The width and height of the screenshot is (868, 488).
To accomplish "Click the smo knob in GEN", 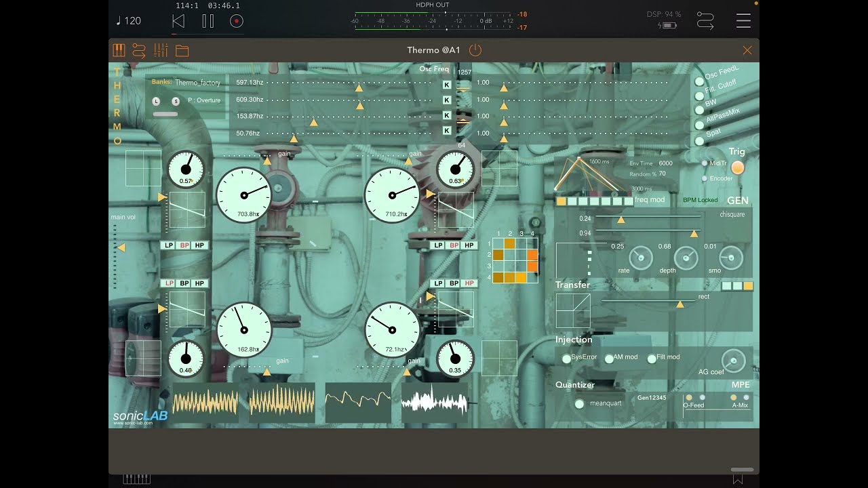I will tap(731, 258).
